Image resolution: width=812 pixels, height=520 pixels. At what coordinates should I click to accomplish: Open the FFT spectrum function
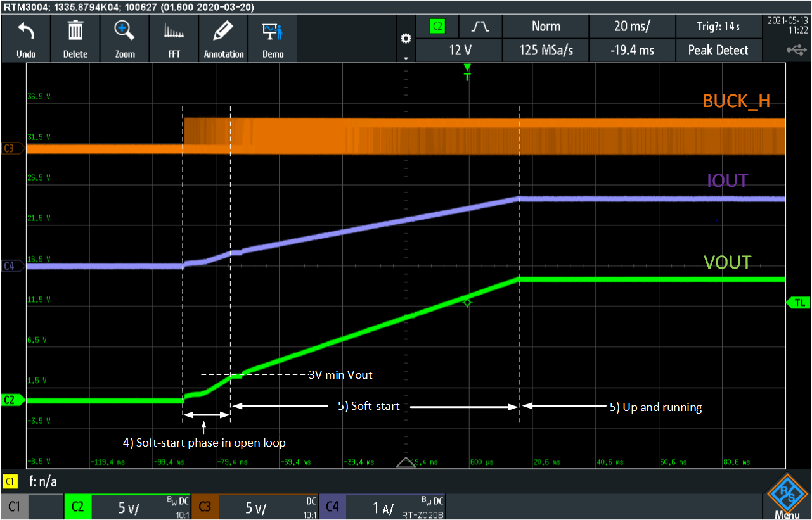(174, 31)
